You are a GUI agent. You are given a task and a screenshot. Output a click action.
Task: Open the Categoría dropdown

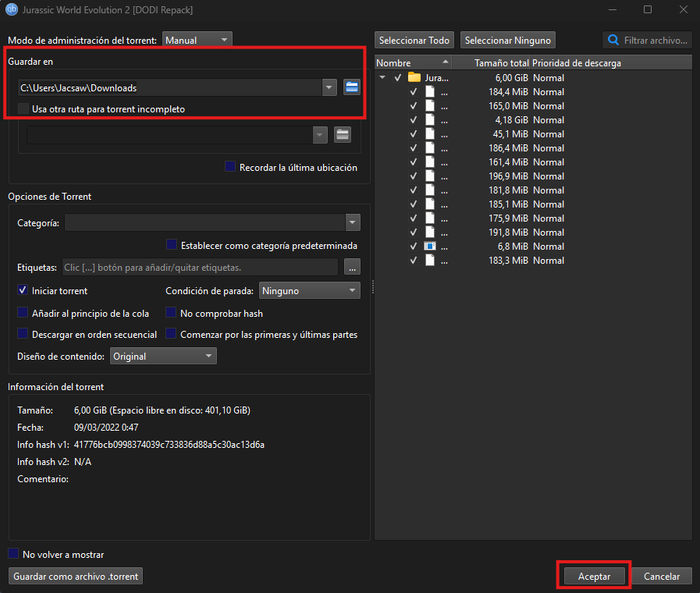(x=353, y=222)
